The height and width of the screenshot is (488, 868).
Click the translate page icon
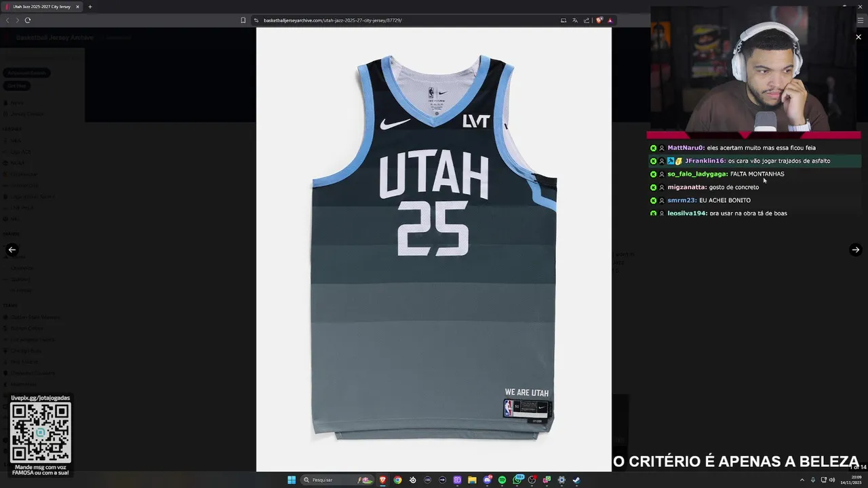[574, 20]
